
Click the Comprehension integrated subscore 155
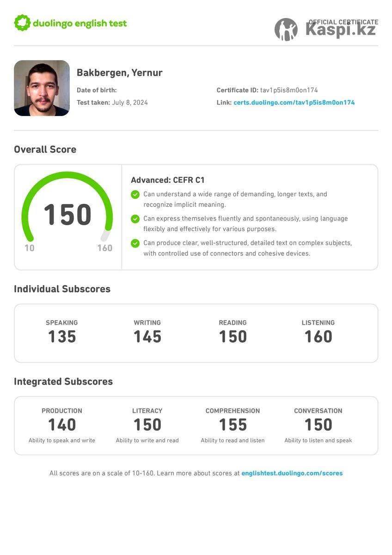[233, 425]
